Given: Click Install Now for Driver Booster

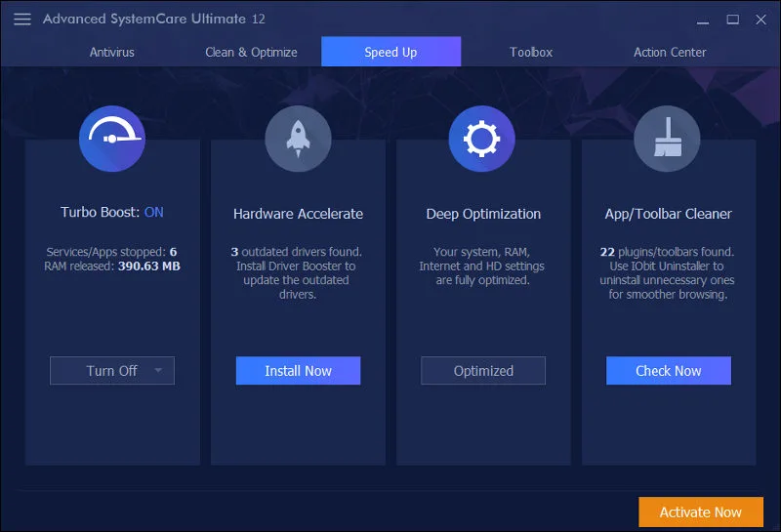Looking at the screenshot, I should (x=298, y=371).
